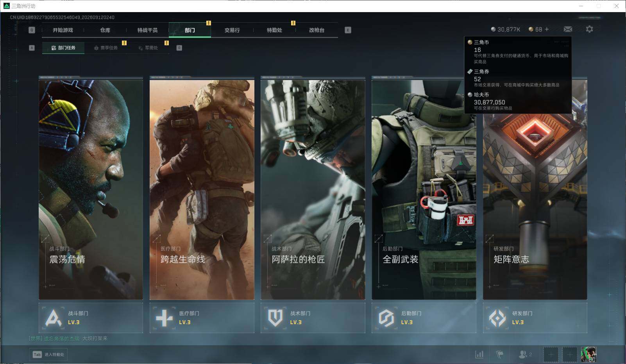Screen dimensions: 626x364
Task: Click the 30,877K Havoc coin balance
Action: [x=506, y=29]
